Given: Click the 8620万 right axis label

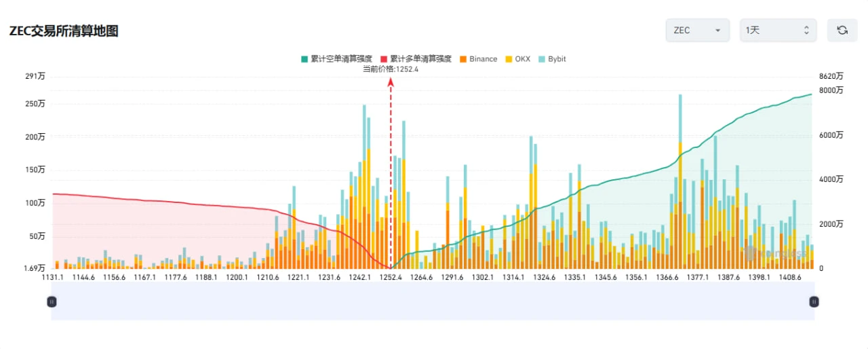Looking at the screenshot, I should coord(831,77).
